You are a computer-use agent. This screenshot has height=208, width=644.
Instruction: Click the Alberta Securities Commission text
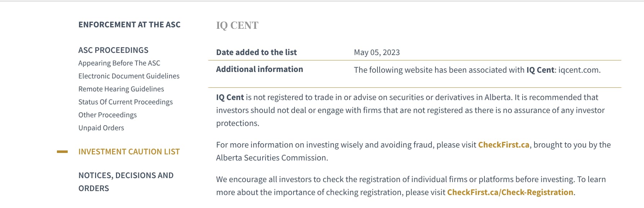pyautogui.click(x=272, y=158)
